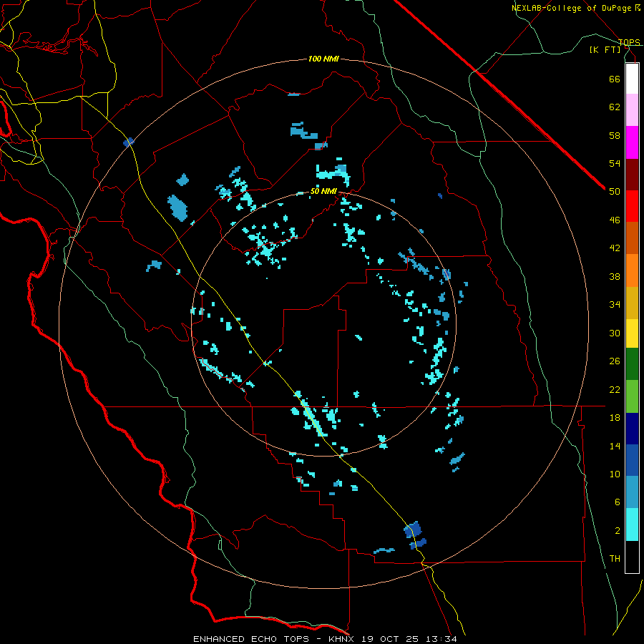Pick the navy blue legend band
The width and height of the screenshot is (644, 644).
[x=632, y=429]
